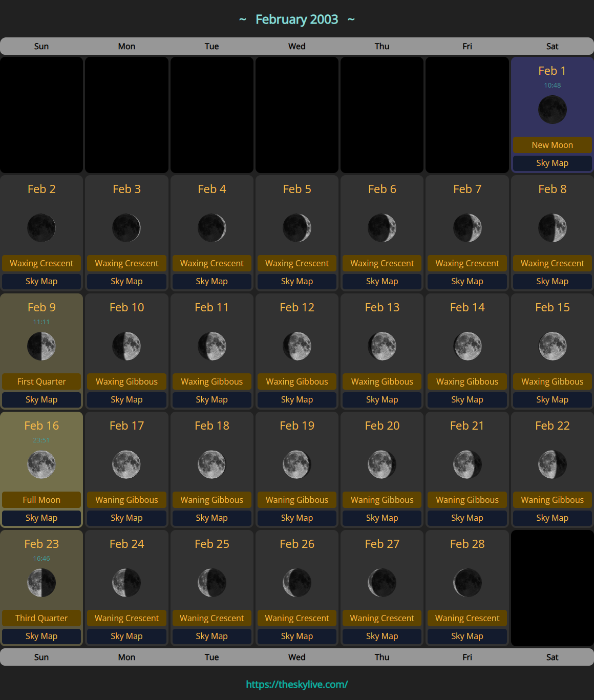Click the Waning Gibbous label on Feb 18
This screenshot has width=594, height=700.
212,500
